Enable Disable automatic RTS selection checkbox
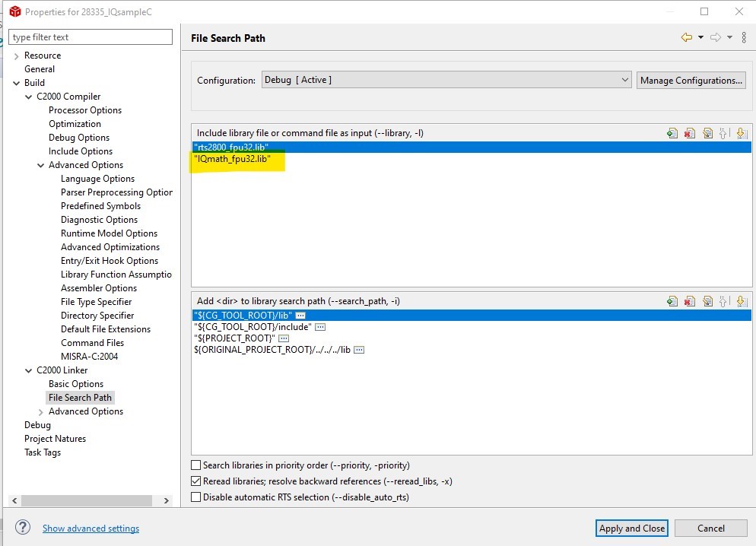The width and height of the screenshot is (756, 546). (195, 497)
